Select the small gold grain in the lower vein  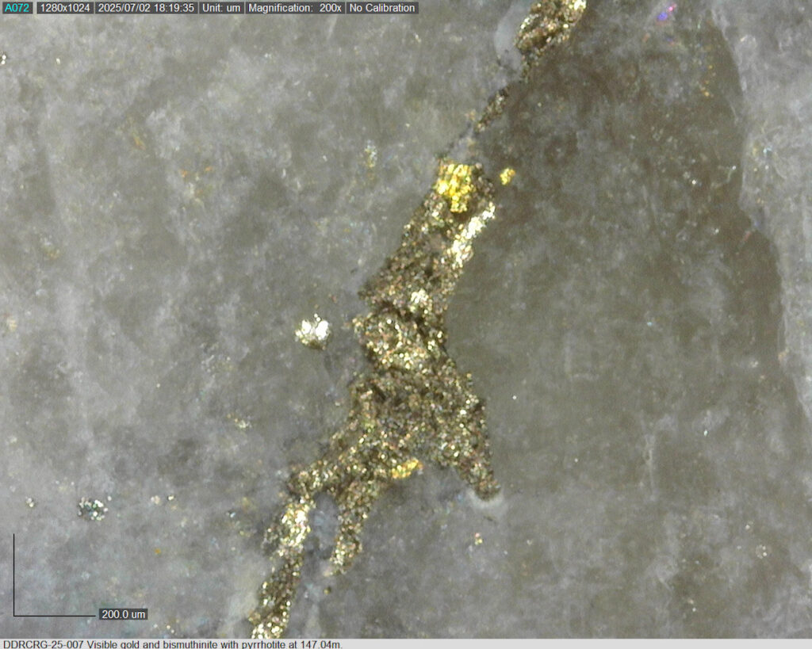coord(405,468)
